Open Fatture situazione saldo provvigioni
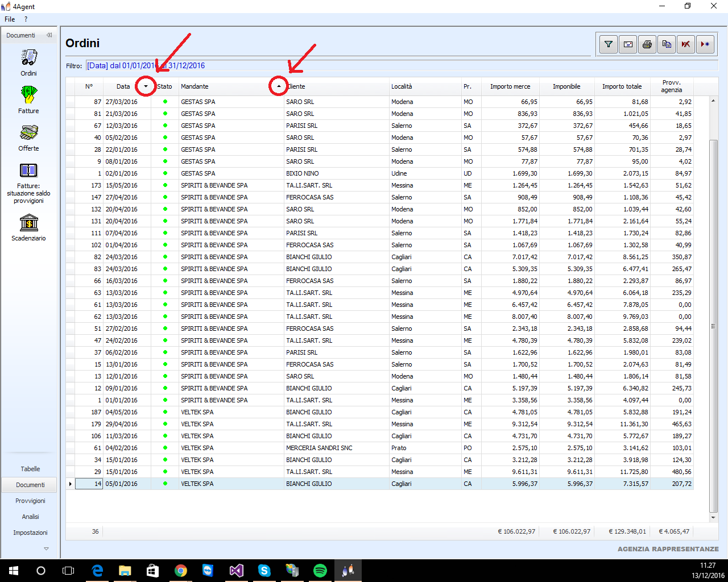The image size is (728, 582). click(28, 184)
